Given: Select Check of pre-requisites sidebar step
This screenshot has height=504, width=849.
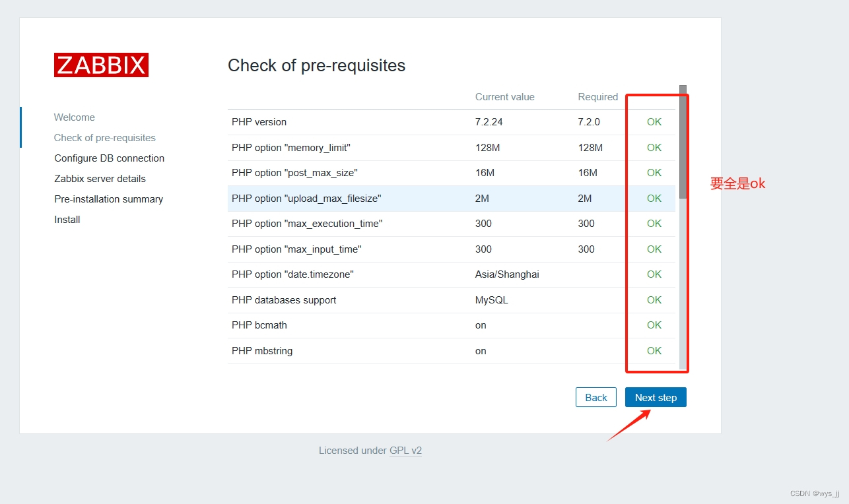Looking at the screenshot, I should pos(105,138).
